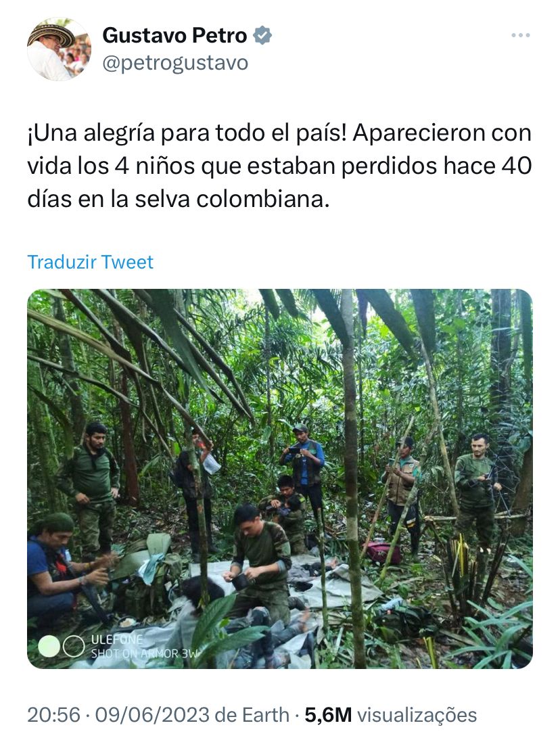Click the blue verified badge
The image size is (560, 736).
tap(263, 36)
